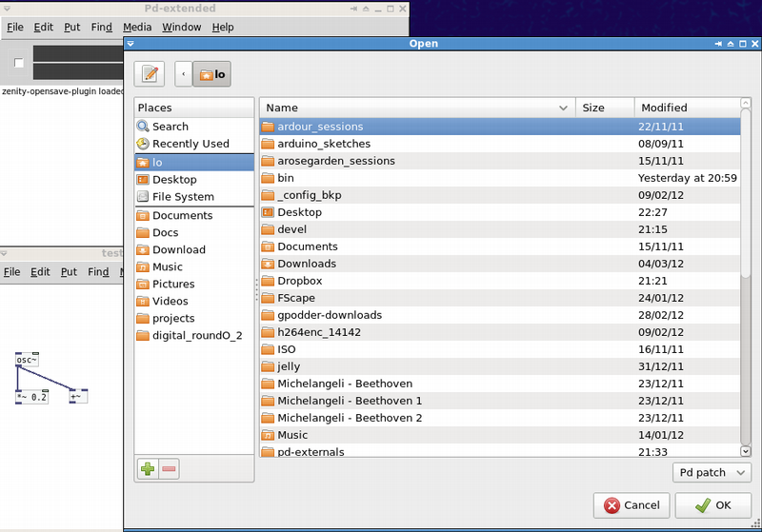The image size is (762, 532).
Task: Open the Pd patch file type dropdown
Action: (712, 472)
